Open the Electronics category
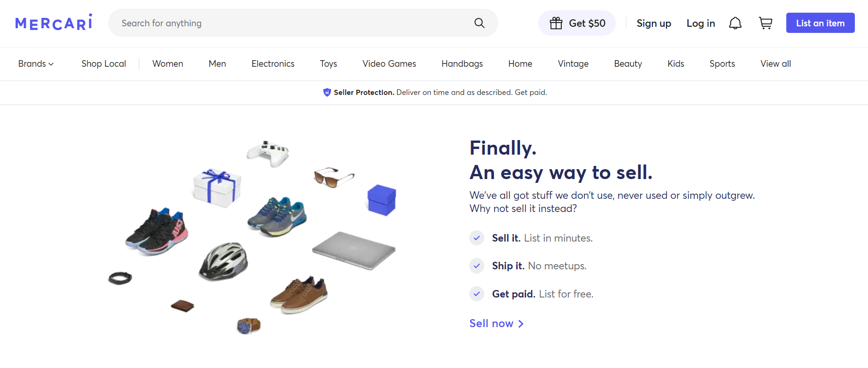Screen dimensions: 868x368 [x=273, y=63]
